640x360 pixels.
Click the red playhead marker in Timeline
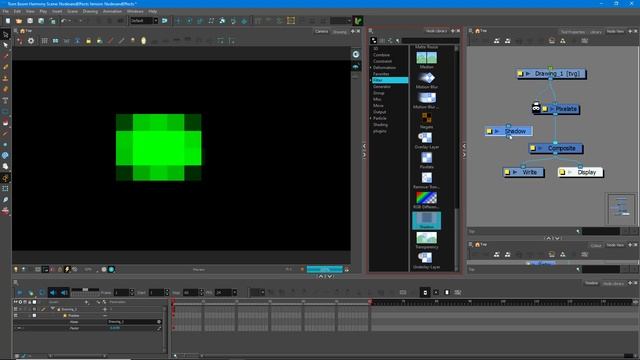(173, 302)
